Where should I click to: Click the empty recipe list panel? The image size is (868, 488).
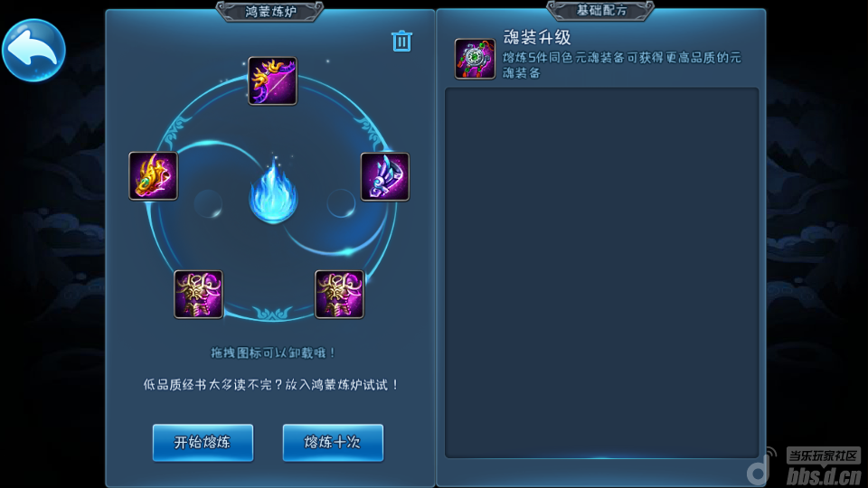[x=602, y=272]
